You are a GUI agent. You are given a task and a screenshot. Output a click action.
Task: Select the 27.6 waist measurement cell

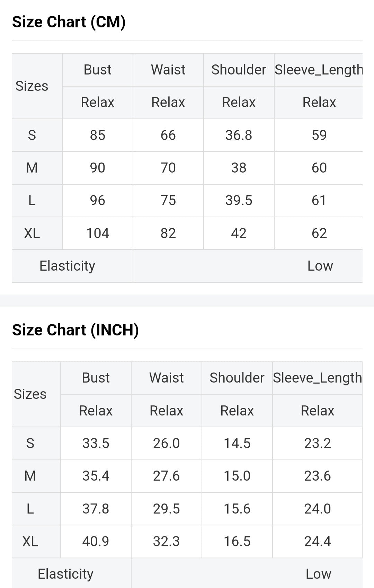pos(166,476)
